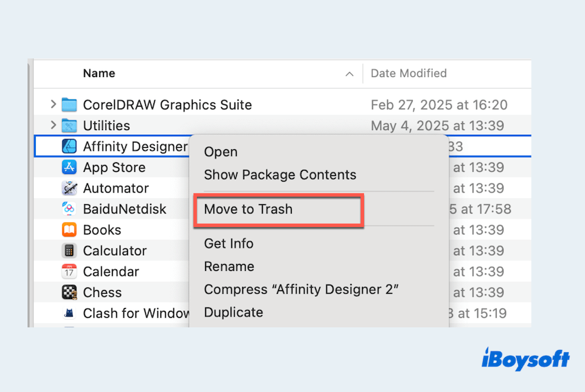Select the Calculator app icon

70,251
